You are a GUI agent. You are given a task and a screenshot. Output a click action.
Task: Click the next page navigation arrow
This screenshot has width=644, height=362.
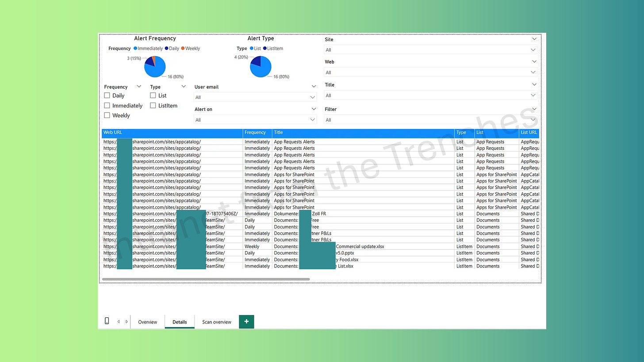[x=126, y=321]
